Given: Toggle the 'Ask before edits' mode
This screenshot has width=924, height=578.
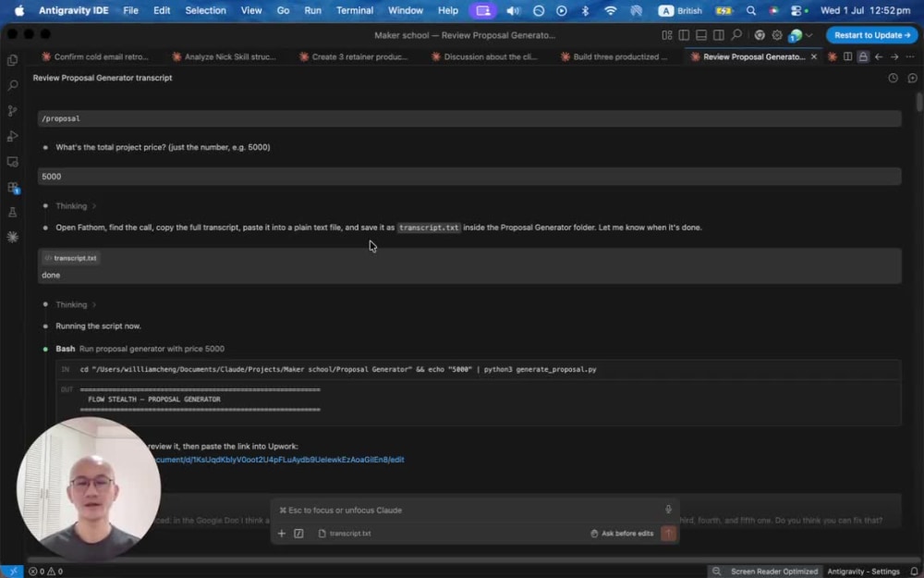Looking at the screenshot, I should click(x=622, y=534).
